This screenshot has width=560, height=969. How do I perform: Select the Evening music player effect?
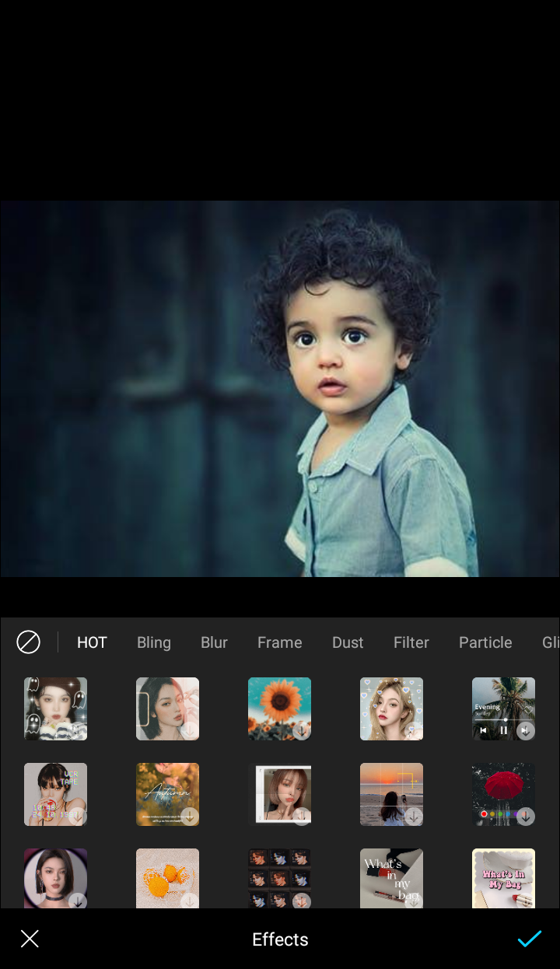click(x=503, y=708)
